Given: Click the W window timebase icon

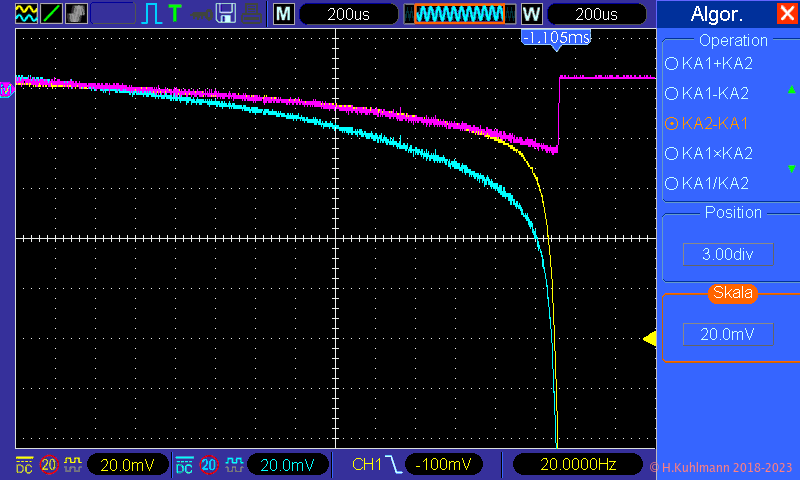Looking at the screenshot, I should tap(531, 14).
